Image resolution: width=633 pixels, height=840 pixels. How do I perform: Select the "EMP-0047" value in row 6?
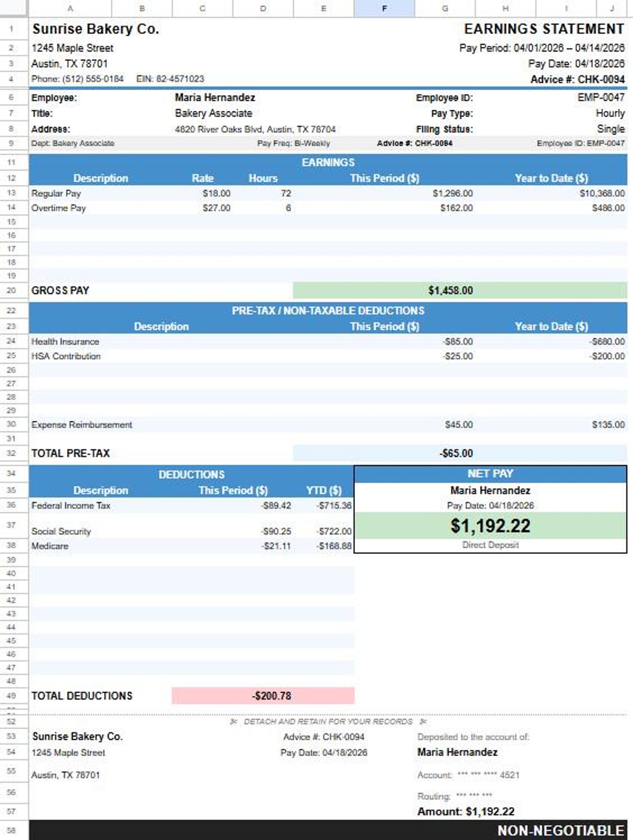[601, 97]
